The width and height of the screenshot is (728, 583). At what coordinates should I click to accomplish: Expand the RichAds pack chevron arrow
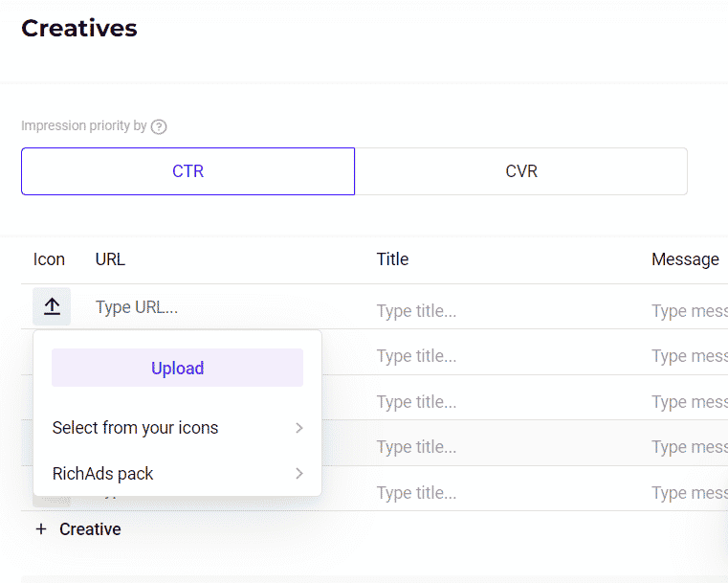coord(298,474)
